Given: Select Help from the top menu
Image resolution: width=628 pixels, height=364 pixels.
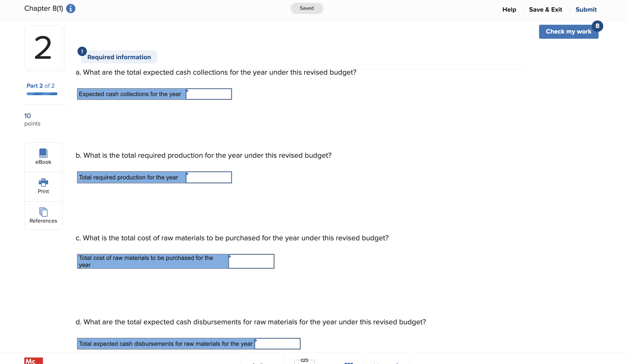Looking at the screenshot, I should click(509, 10).
